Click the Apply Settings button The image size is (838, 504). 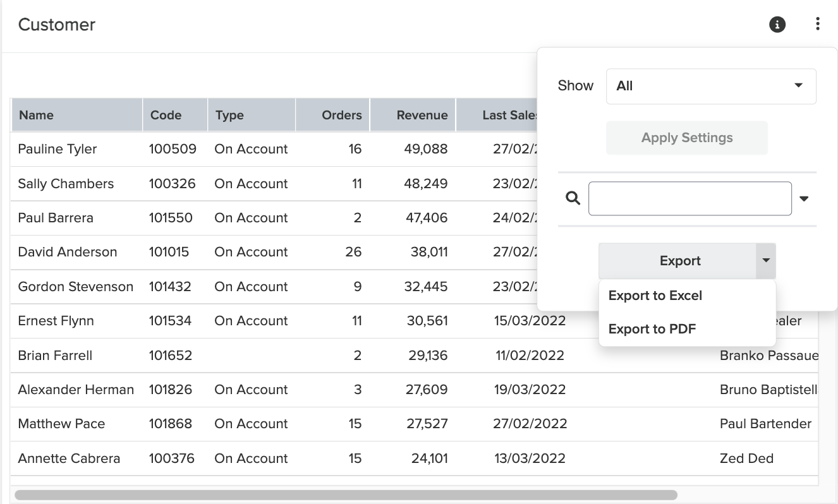pos(687,138)
